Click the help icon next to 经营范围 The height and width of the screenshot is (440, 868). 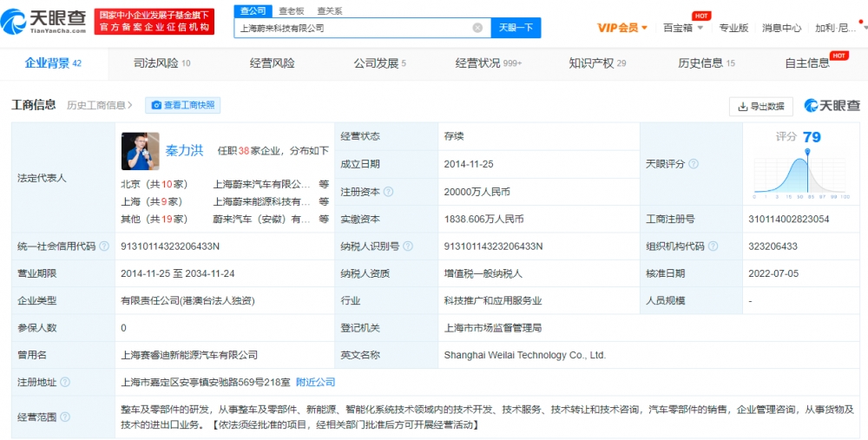pos(65,417)
